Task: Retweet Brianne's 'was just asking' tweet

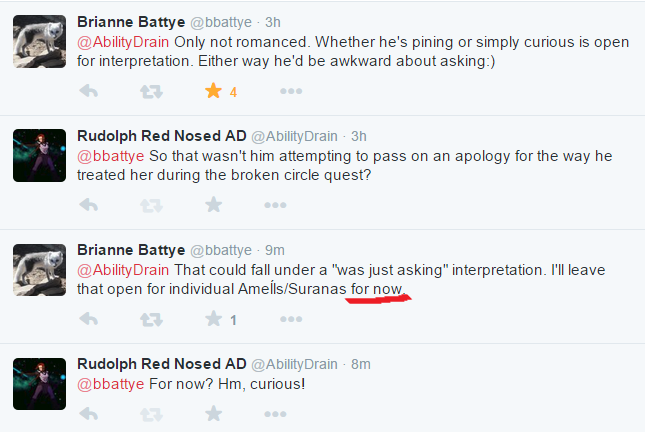Action: pos(150,320)
